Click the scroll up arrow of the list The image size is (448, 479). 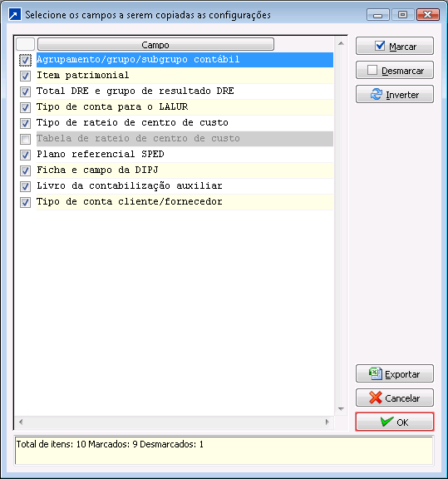[341, 44]
